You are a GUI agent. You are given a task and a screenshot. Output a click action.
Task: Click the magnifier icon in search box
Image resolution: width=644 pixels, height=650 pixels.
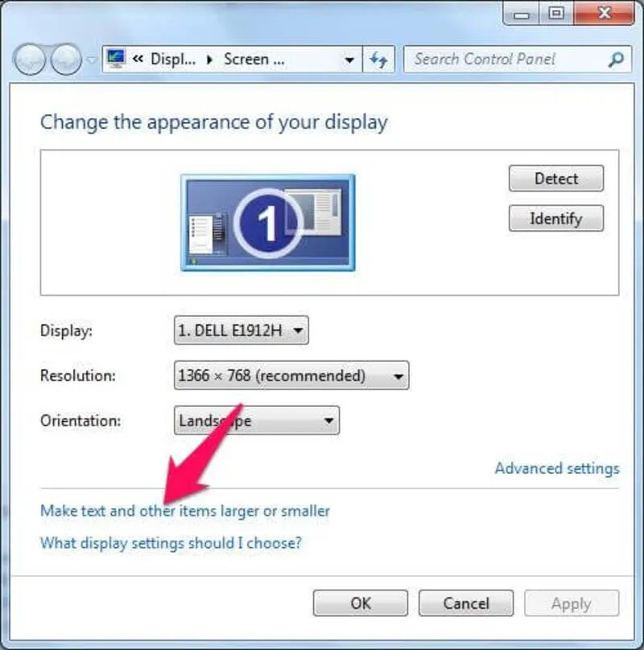pyautogui.click(x=616, y=59)
